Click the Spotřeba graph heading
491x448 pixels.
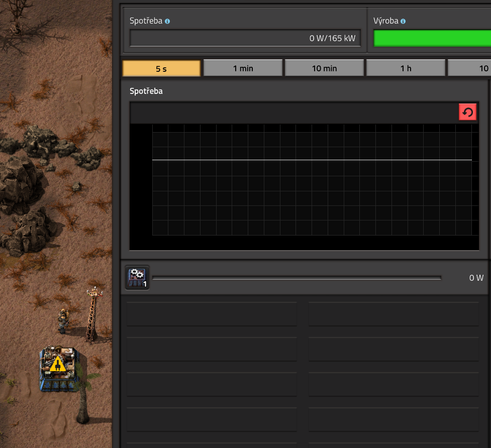click(x=146, y=91)
